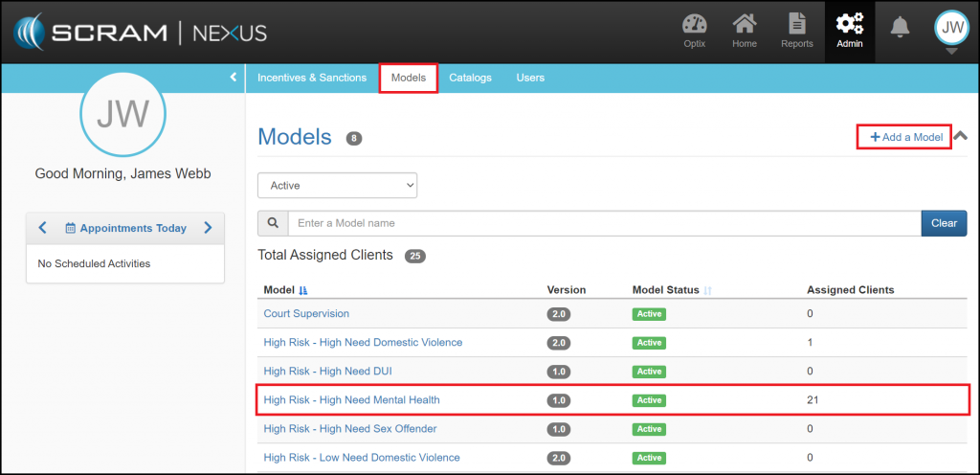This screenshot has width=980, height=475.
Task: Open the Catalogs tab
Action: coord(470,78)
